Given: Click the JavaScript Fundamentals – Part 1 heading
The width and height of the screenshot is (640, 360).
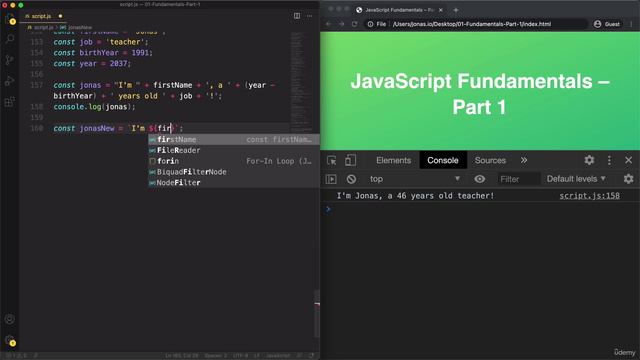Looking at the screenshot, I should click(x=480, y=94).
